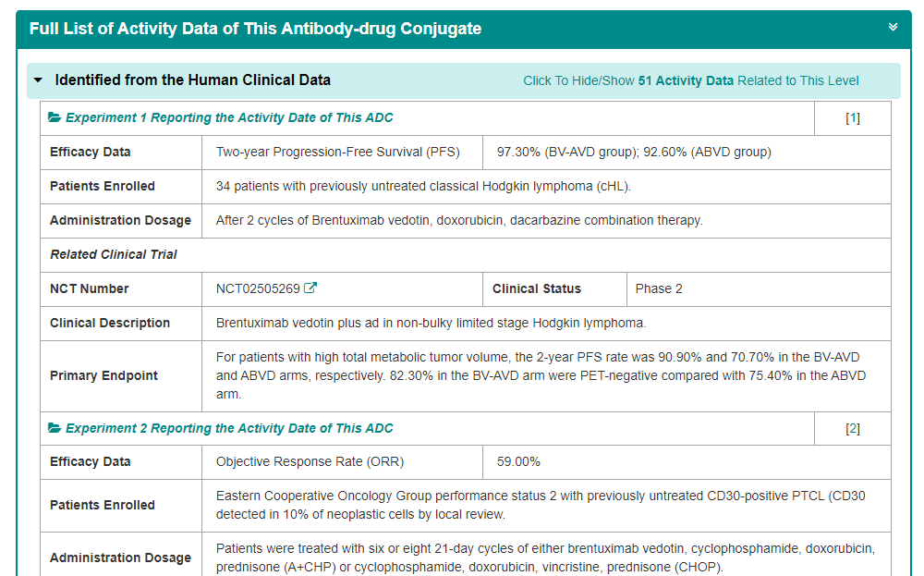The width and height of the screenshot is (924, 576).
Task: Click Hide/Show 51 Activity Data toggle text
Action: coord(690,80)
